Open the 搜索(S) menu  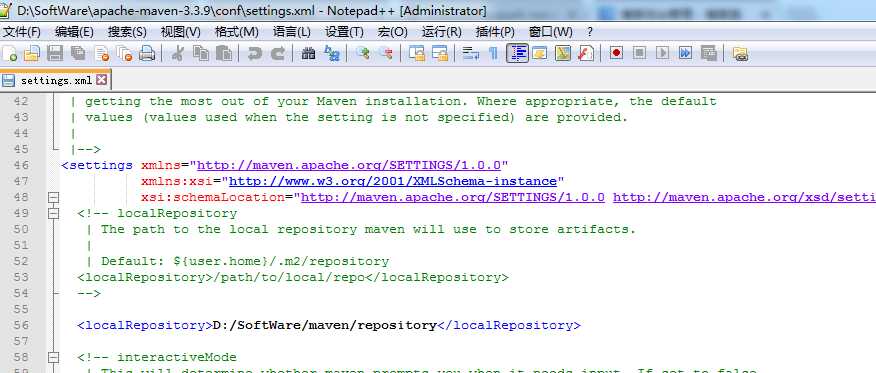point(127,32)
